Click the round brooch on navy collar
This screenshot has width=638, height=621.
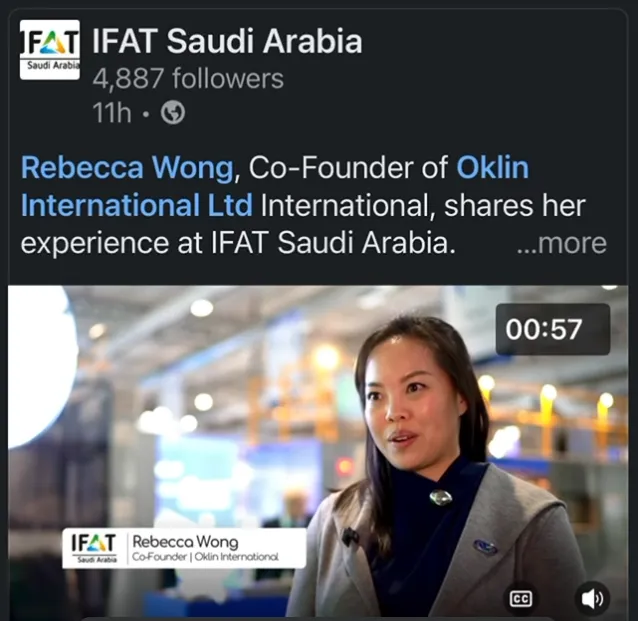tap(441, 497)
